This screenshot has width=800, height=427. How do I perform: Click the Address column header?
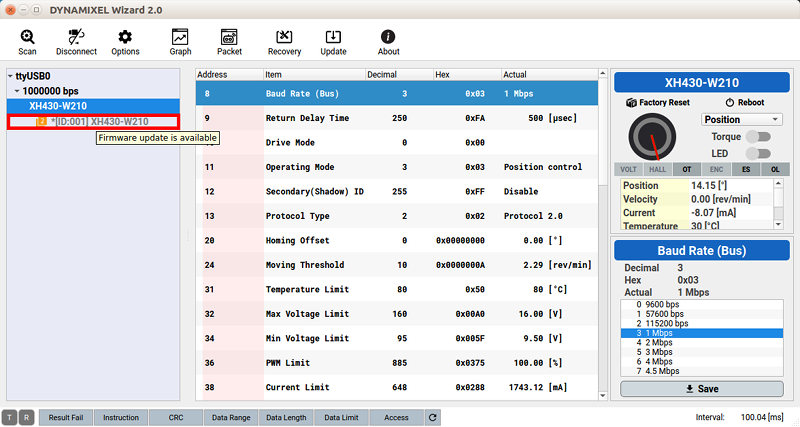point(230,74)
